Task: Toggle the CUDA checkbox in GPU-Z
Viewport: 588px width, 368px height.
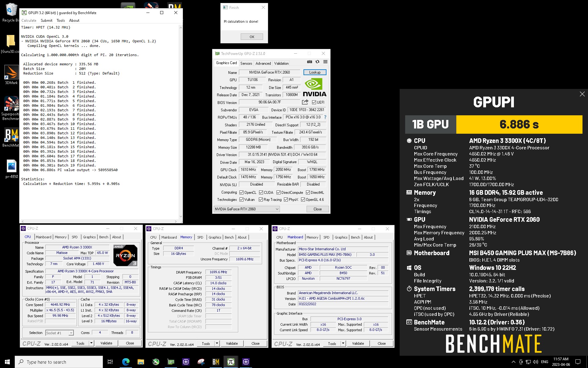Action: 261,193
